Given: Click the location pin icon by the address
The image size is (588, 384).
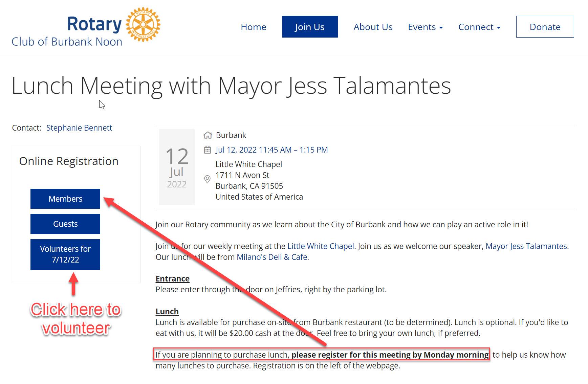Looking at the screenshot, I should point(208,180).
